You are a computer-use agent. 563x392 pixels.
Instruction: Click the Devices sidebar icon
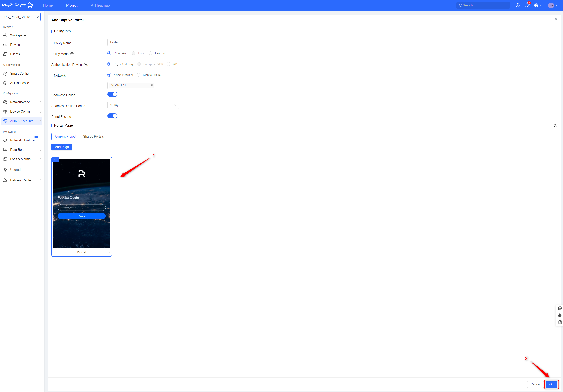point(5,45)
